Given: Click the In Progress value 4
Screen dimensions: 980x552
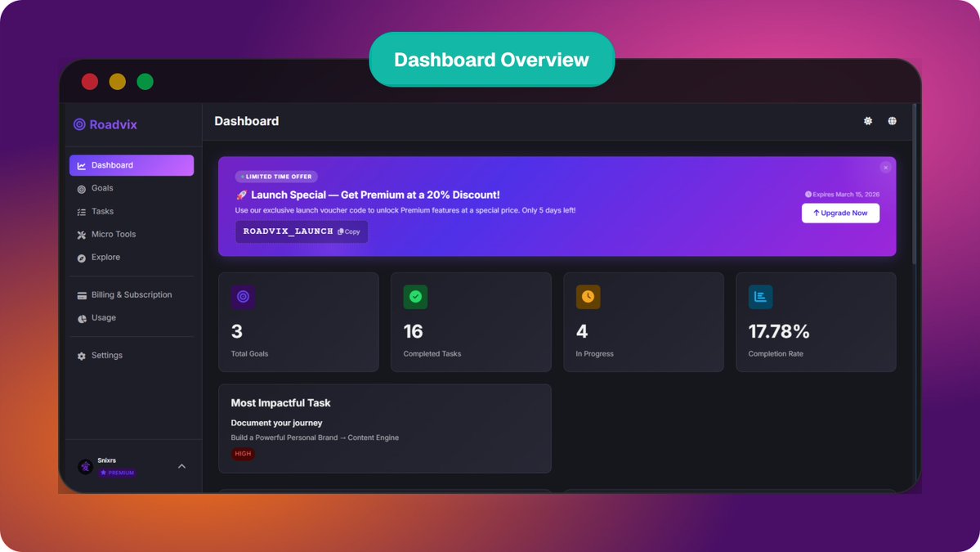Looking at the screenshot, I should pos(582,331).
